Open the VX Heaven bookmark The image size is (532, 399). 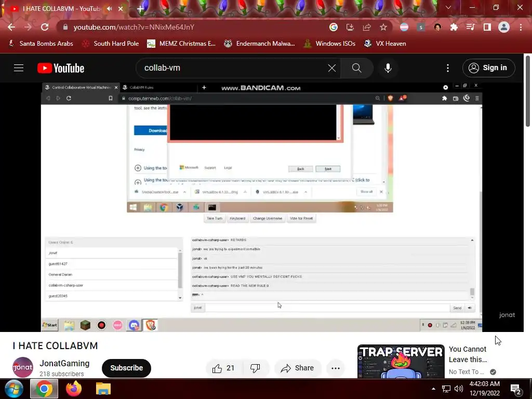pos(385,44)
